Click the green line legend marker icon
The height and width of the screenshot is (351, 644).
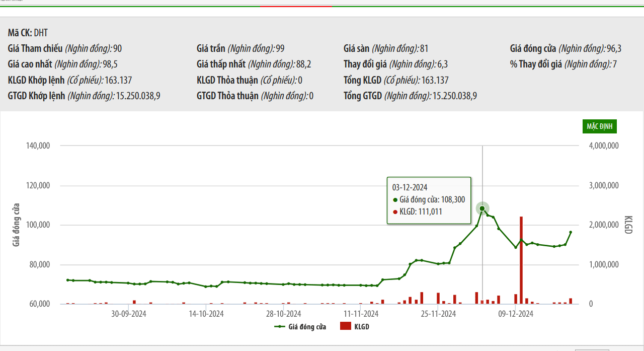coord(280,327)
